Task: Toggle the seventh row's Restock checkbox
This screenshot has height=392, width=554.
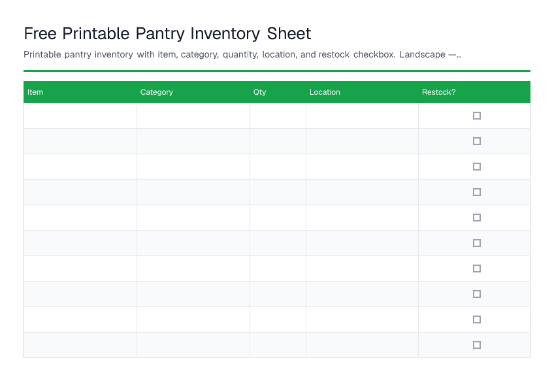Action: (477, 269)
